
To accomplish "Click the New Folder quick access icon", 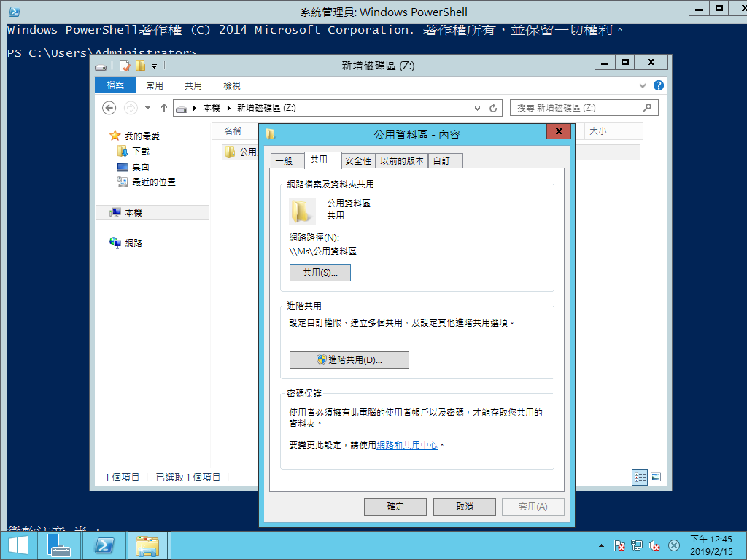I will pos(140,66).
